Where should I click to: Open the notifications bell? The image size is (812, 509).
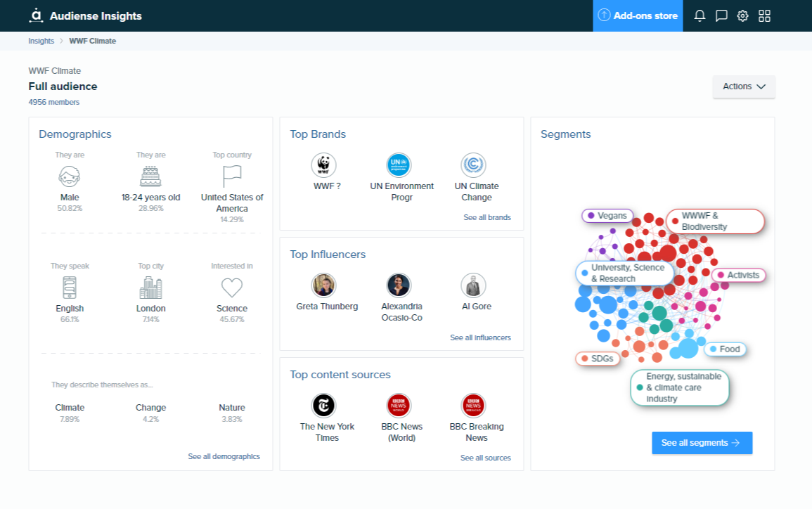(x=700, y=15)
